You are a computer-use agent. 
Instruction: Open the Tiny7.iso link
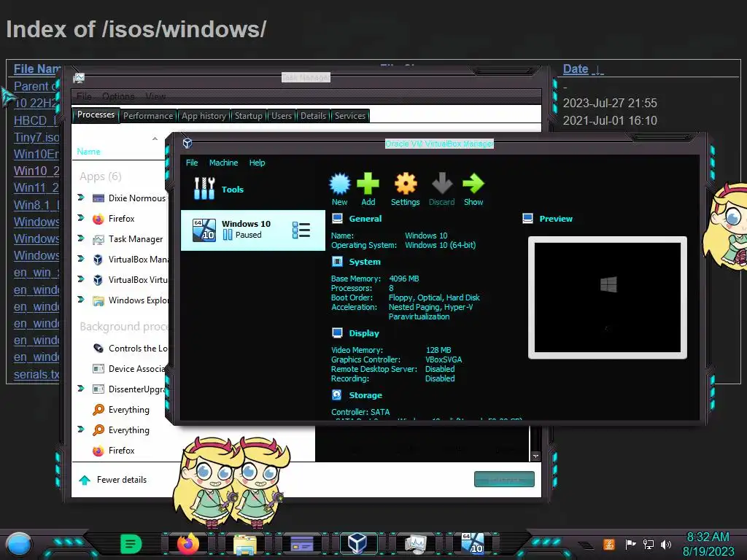36,137
